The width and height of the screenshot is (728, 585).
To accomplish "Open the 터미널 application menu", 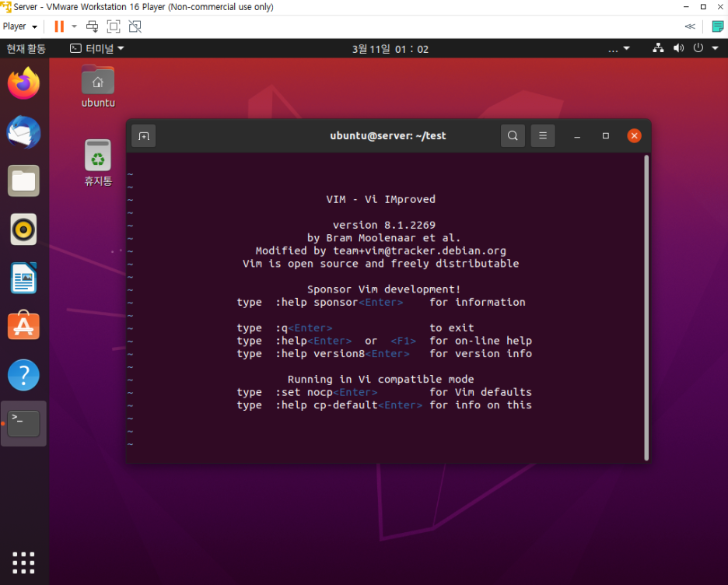I will pos(97,48).
